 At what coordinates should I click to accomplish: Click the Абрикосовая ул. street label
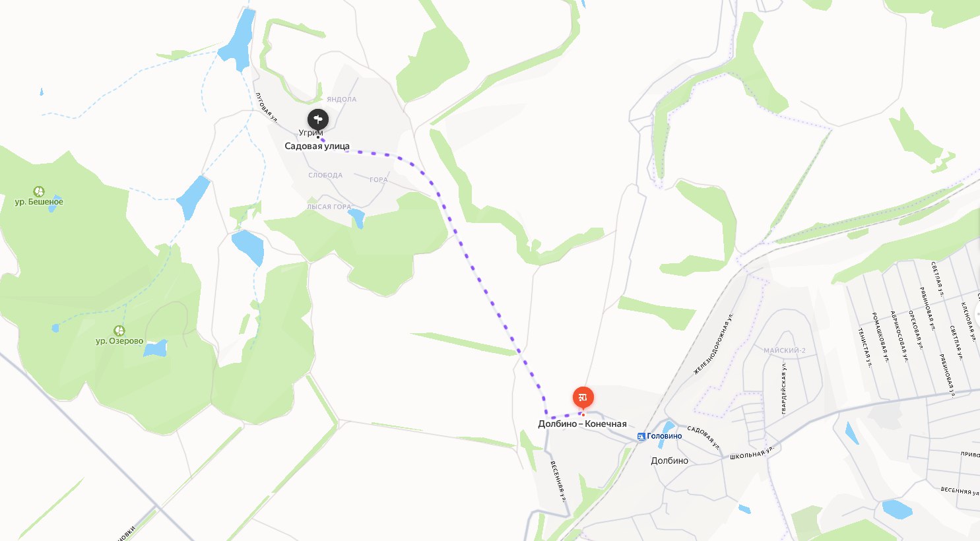[x=899, y=336]
